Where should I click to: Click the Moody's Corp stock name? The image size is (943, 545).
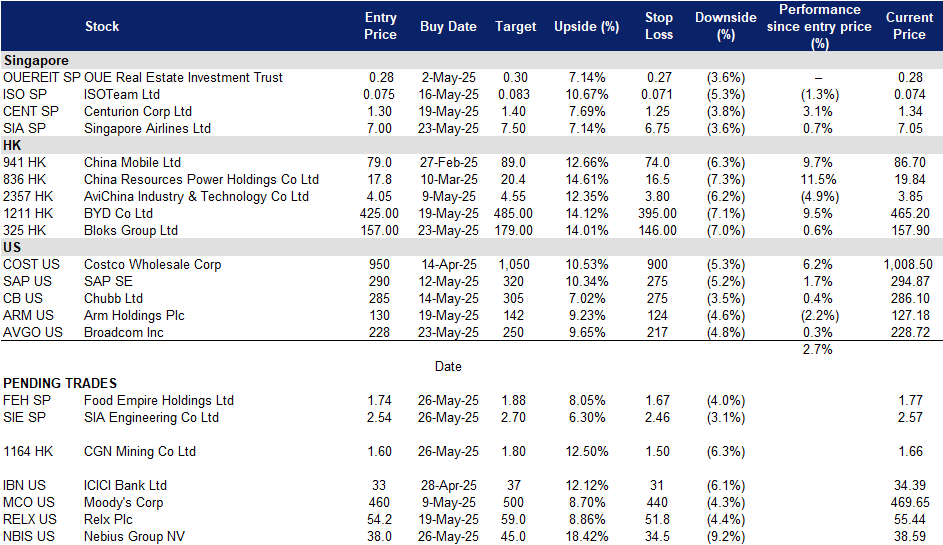(123, 502)
